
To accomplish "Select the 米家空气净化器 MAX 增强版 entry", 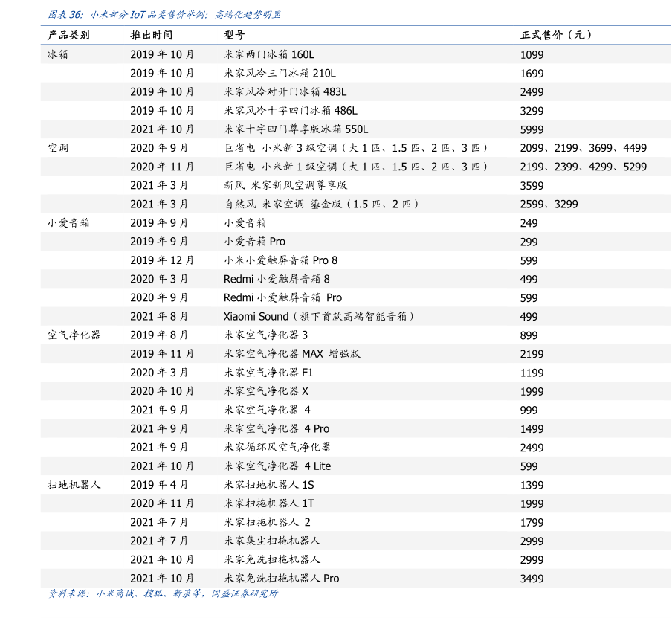I will click(292, 353).
